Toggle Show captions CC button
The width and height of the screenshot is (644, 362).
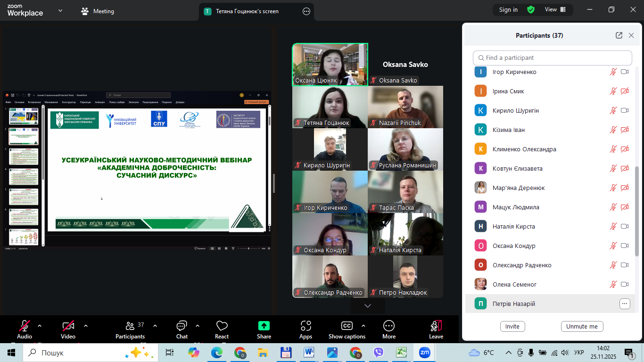point(347,326)
